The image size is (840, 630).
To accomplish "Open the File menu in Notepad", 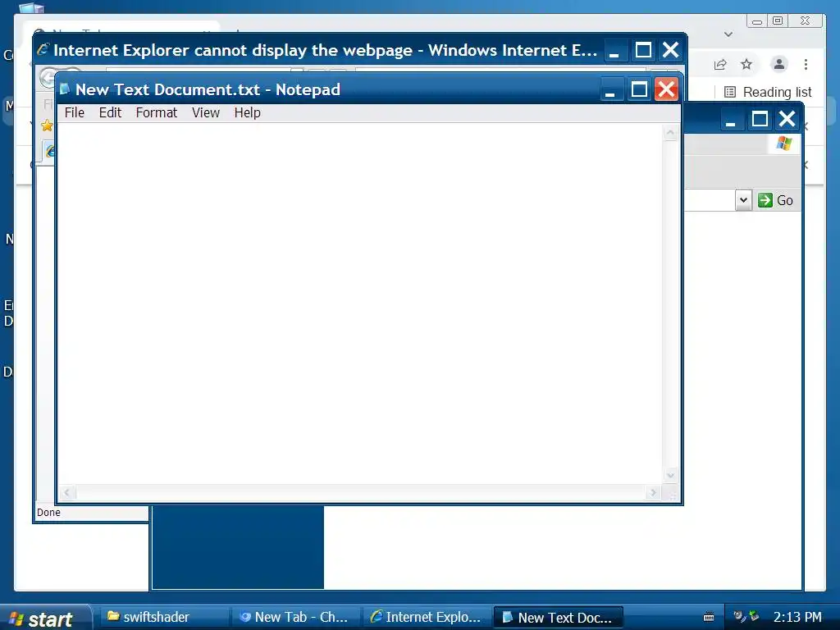I will pos(75,113).
